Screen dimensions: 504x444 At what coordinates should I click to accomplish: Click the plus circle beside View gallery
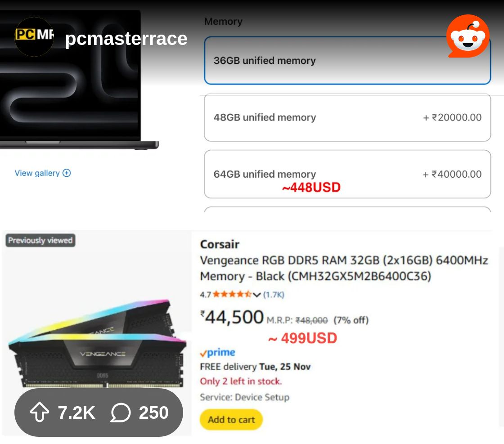click(x=67, y=173)
